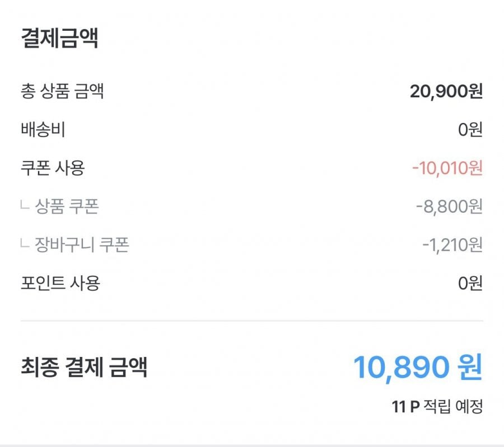Click the 0원 value for 포인트 사용
Viewport: 504px width, 447px height.
click(470, 283)
